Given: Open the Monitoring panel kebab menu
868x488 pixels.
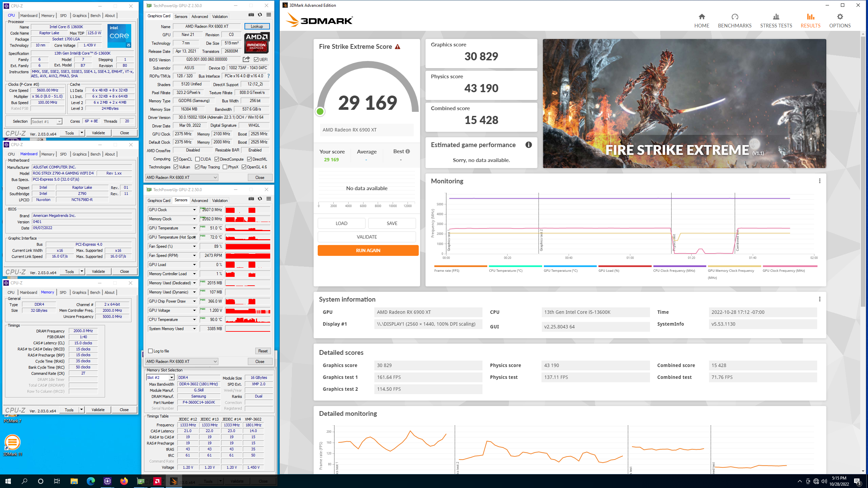Looking at the screenshot, I should point(820,181).
